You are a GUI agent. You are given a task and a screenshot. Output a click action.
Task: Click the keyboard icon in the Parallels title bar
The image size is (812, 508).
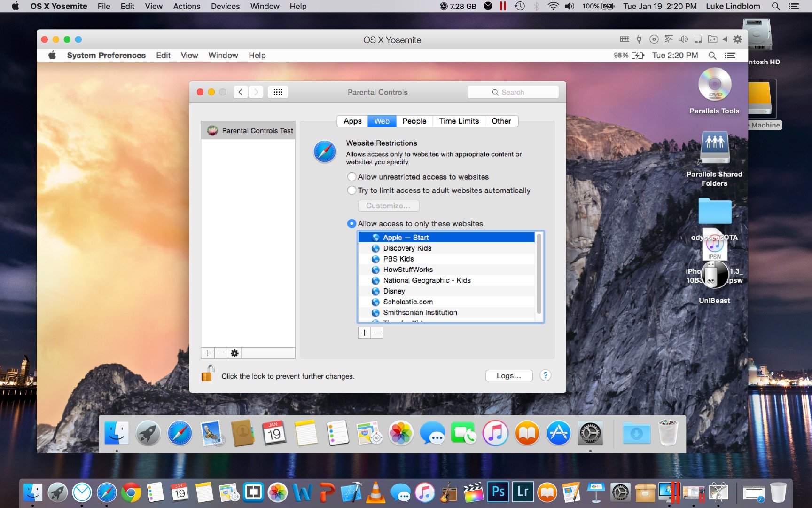pos(625,40)
